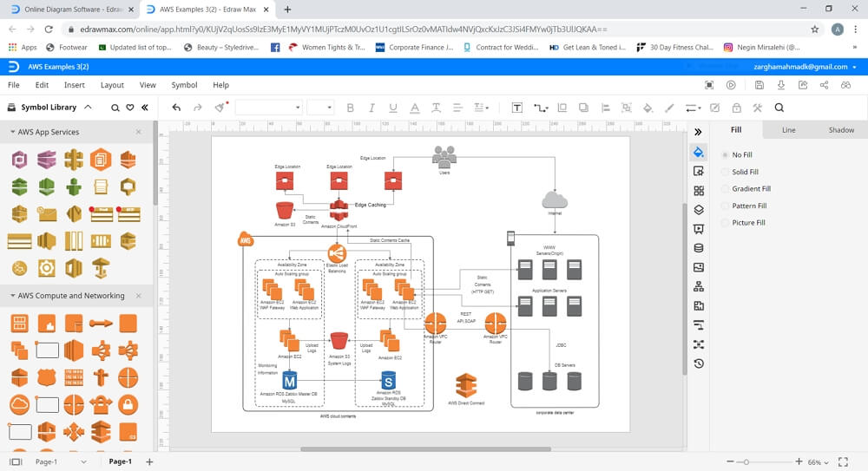
Task: Switch to the Line tab
Action: (789, 130)
